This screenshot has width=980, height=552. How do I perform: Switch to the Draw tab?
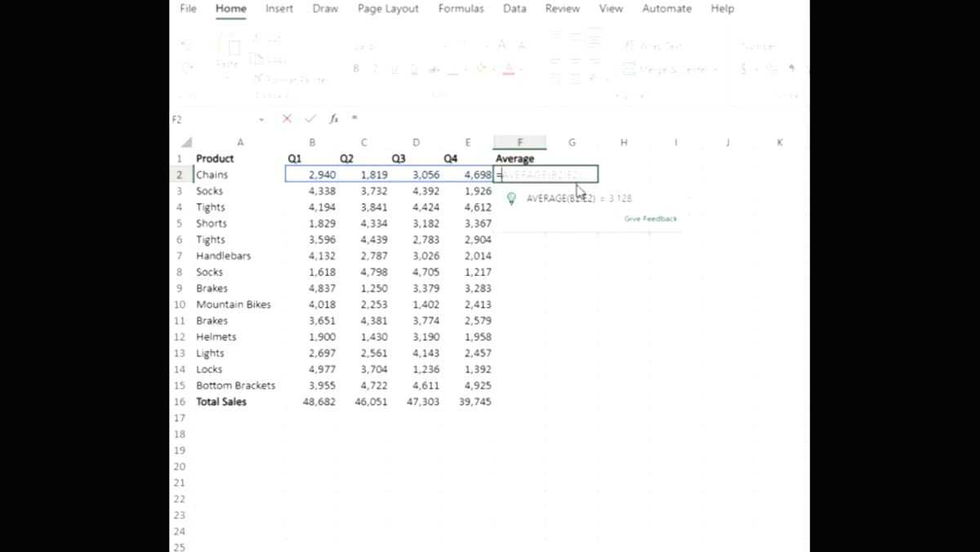click(x=325, y=8)
